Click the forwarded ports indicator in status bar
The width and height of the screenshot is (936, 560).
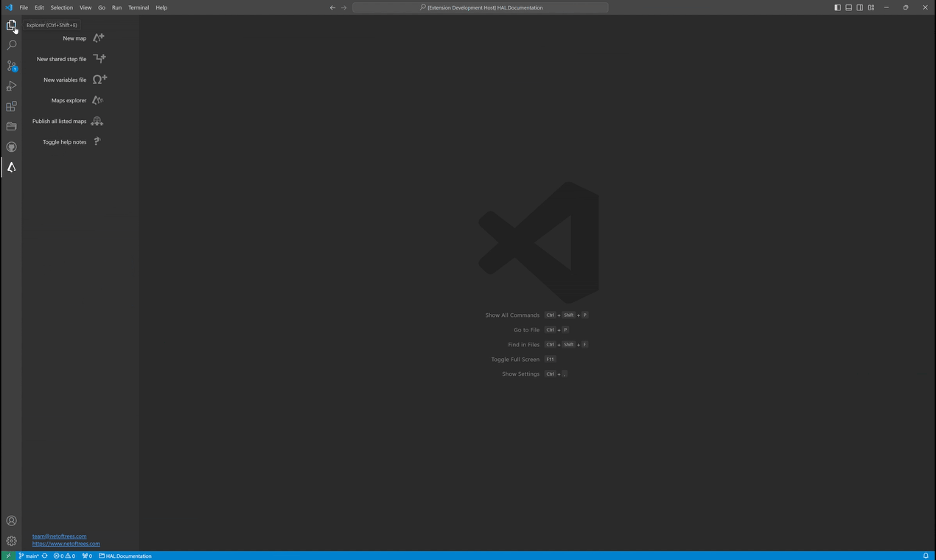[87, 556]
